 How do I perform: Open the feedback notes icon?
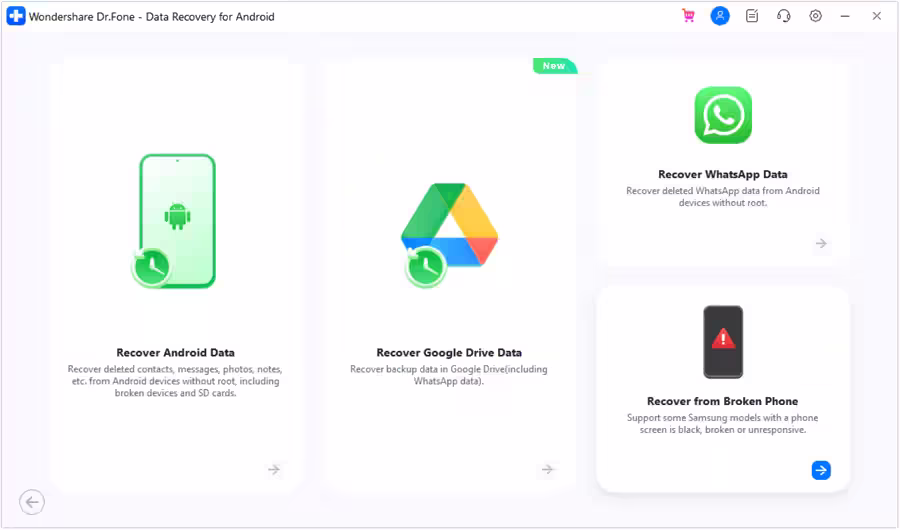click(752, 16)
